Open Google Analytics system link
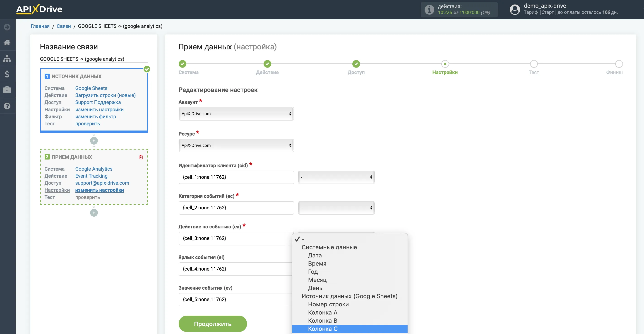The width and height of the screenshot is (644, 334). 94,169
